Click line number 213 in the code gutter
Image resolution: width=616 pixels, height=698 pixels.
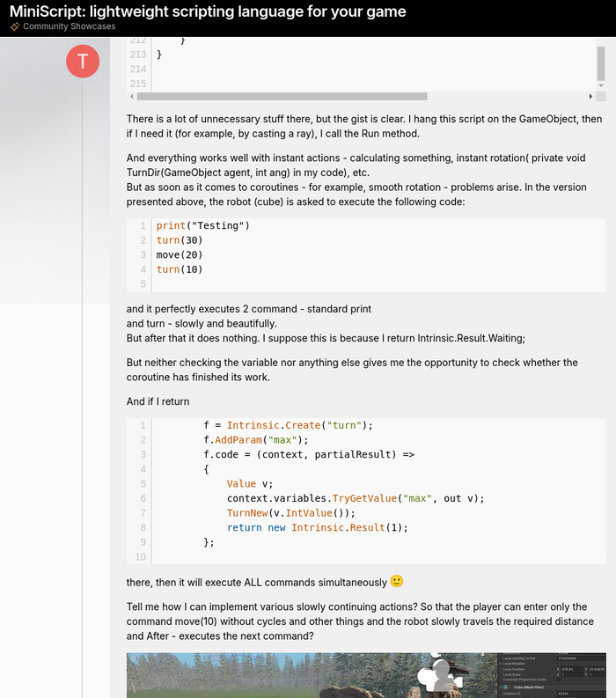pyautogui.click(x=138, y=55)
